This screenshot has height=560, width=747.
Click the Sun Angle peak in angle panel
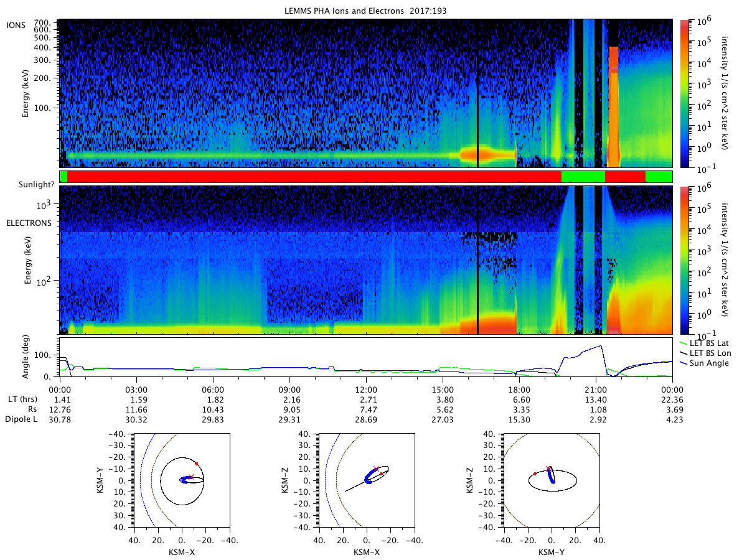point(601,346)
